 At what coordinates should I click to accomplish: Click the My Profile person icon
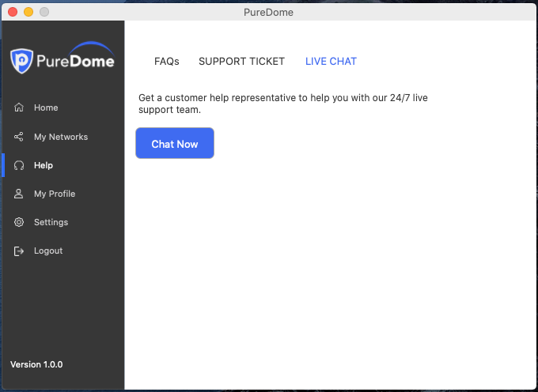(x=18, y=194)
